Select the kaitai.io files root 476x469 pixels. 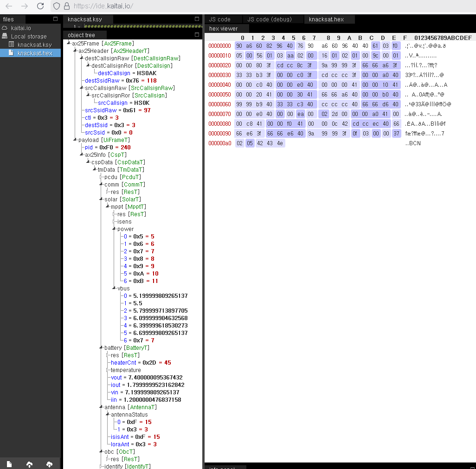[x=21, y=28]
